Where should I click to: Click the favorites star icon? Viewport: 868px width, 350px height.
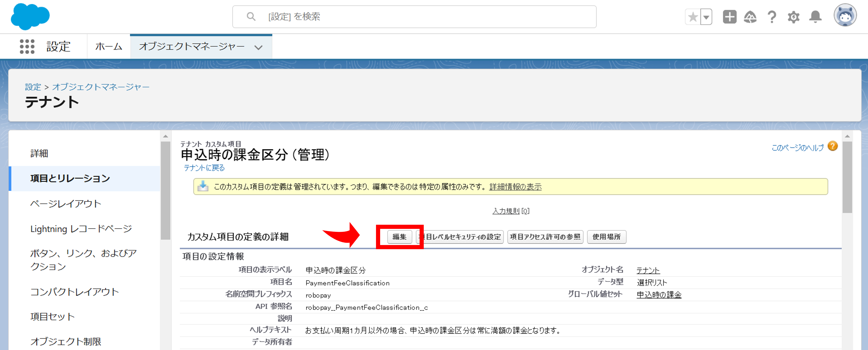click(693, 17)
